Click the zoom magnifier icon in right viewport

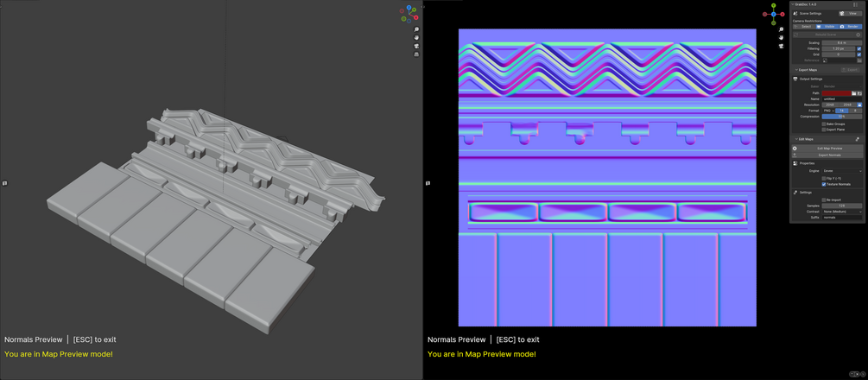781,29
